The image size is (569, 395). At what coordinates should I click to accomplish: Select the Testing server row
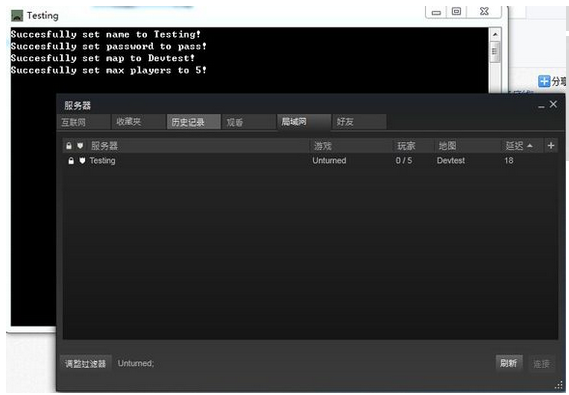coord(310,160)
